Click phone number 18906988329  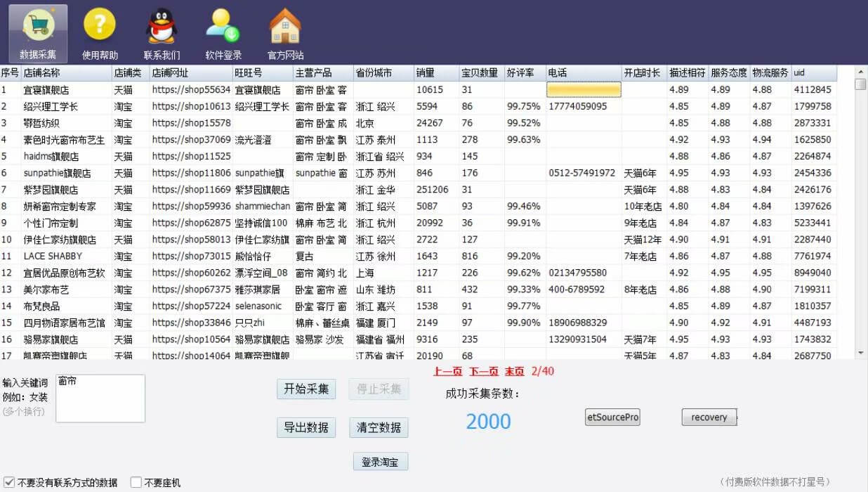tap(577, 323)
